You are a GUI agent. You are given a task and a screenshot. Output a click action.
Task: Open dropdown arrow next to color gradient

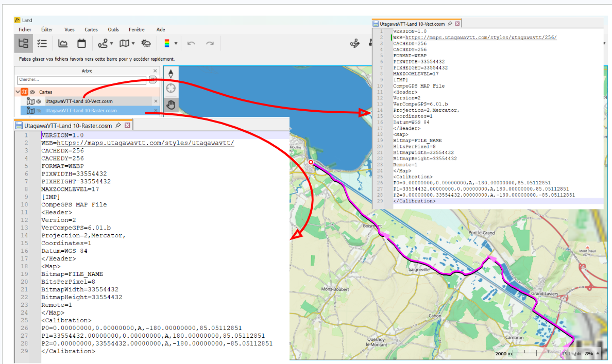click(176, 43)
